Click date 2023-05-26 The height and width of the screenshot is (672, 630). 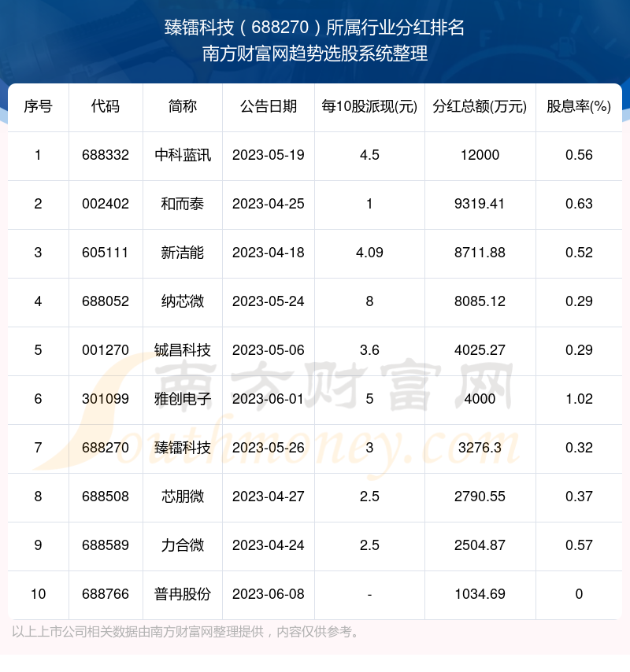[x=269, y=449]
